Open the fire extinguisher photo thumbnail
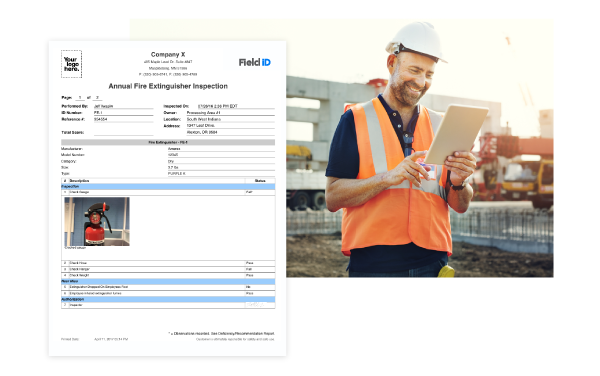The image size is (600, 376). tap(97, 221)
